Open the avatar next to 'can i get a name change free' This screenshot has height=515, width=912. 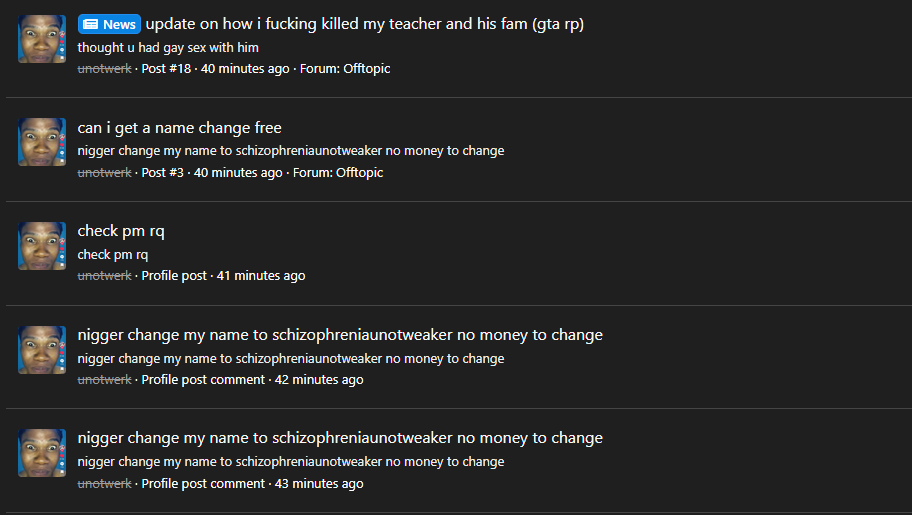pyautogui.click(x=42, y=143)
